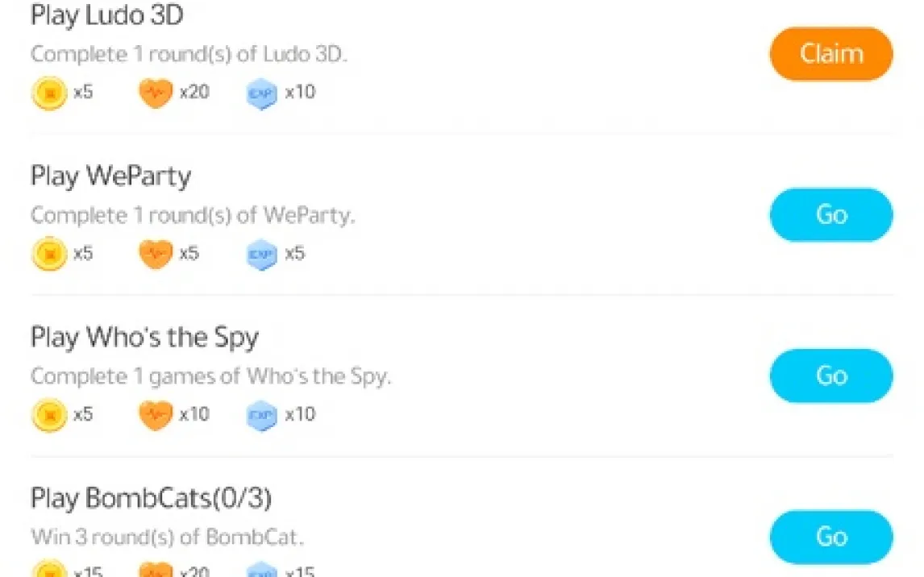Click the orange heart icon under Who's the Spy
The image size is (924, 577).
point(156,415)
